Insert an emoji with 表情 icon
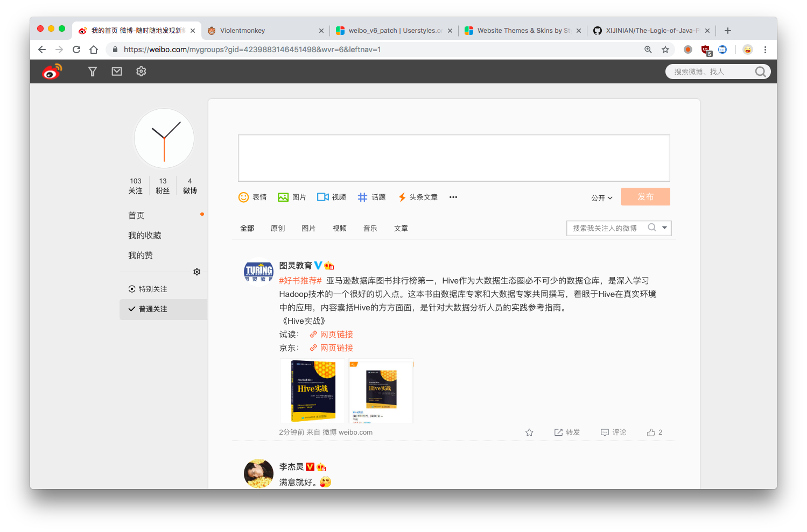 [x=252, y=197]
